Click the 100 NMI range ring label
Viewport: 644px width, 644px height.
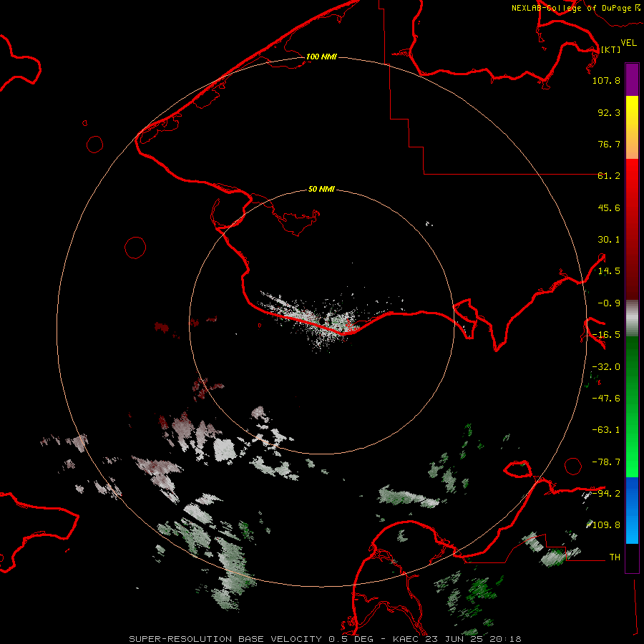pos(321,57)
